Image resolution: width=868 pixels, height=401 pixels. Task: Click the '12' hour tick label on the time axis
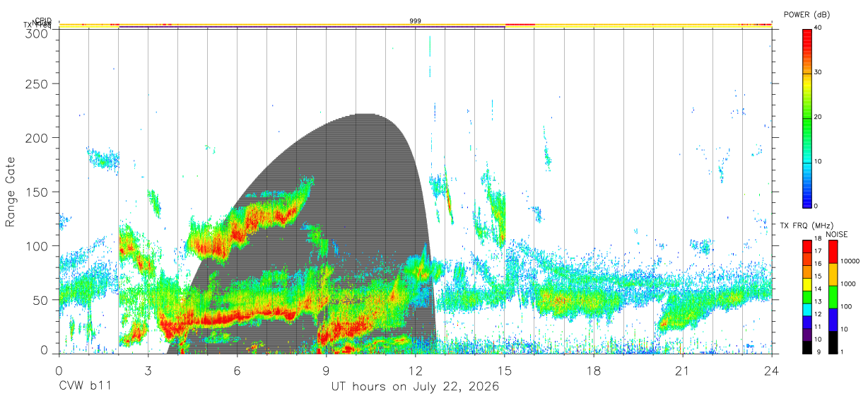tap(416, 371)
